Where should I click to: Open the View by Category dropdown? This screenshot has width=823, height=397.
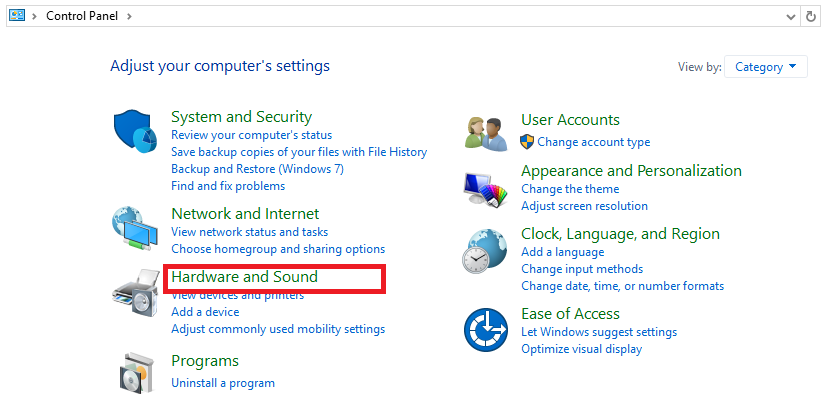766,67
